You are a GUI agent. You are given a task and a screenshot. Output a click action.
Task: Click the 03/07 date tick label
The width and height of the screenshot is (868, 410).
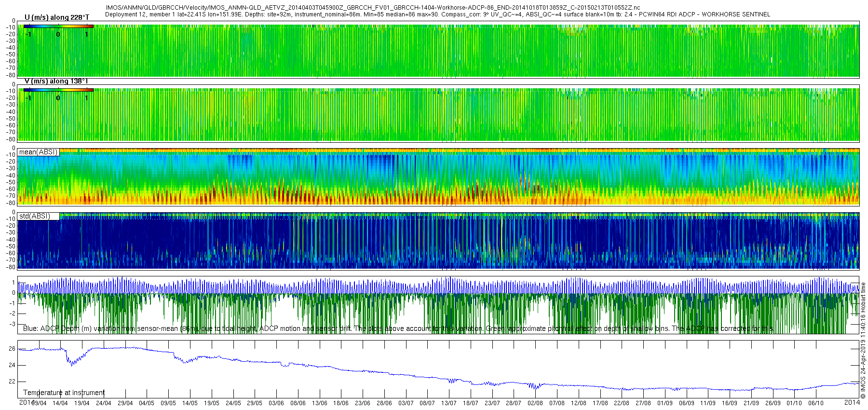pyautogui.click(x=406, y=403)
